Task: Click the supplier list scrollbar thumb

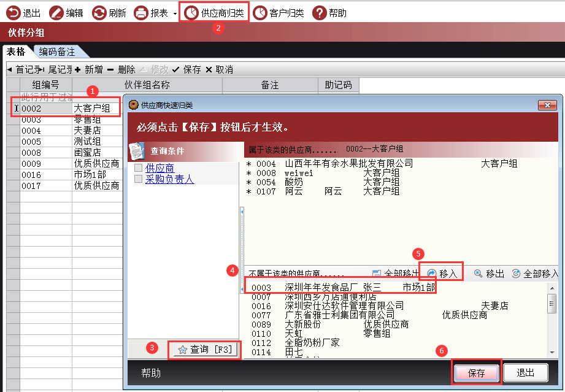Action: pos(552,304)
